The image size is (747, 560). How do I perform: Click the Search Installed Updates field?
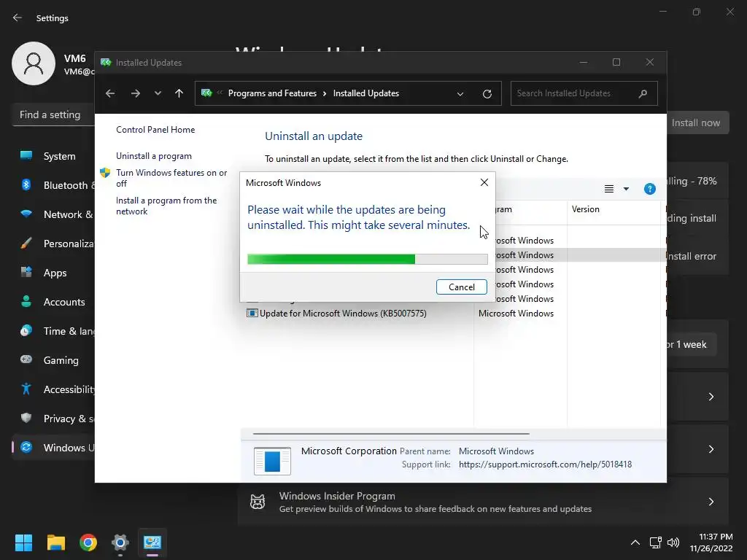tap(584, 93)
